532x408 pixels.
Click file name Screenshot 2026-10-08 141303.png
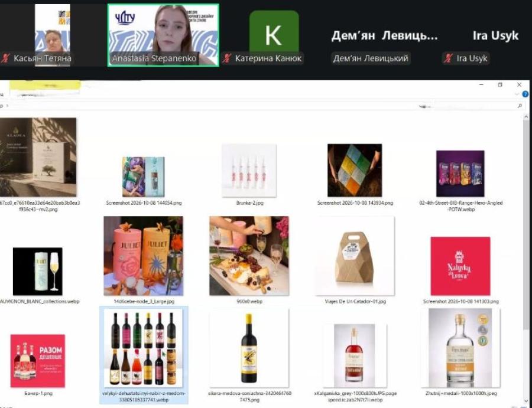coord(460,301)
